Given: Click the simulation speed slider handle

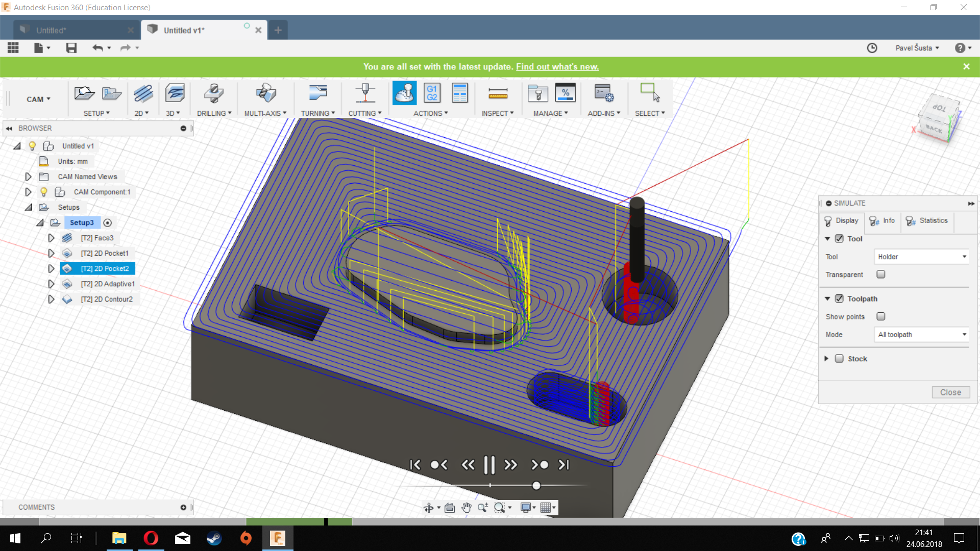Looking at the screenshot, I should 536,486.
